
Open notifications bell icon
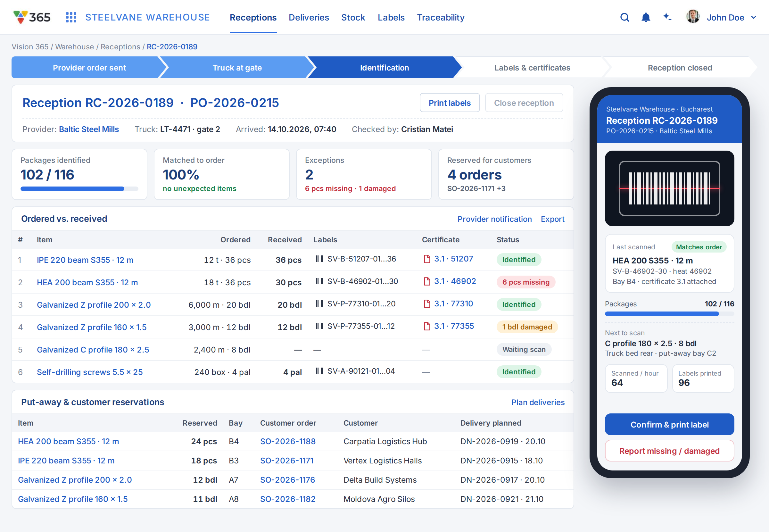tap(646, 17)
